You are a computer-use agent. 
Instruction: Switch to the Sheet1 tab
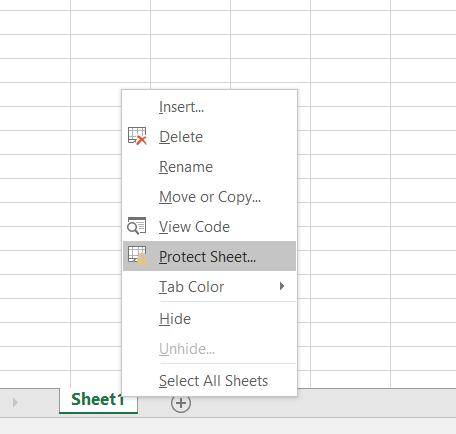98,400
